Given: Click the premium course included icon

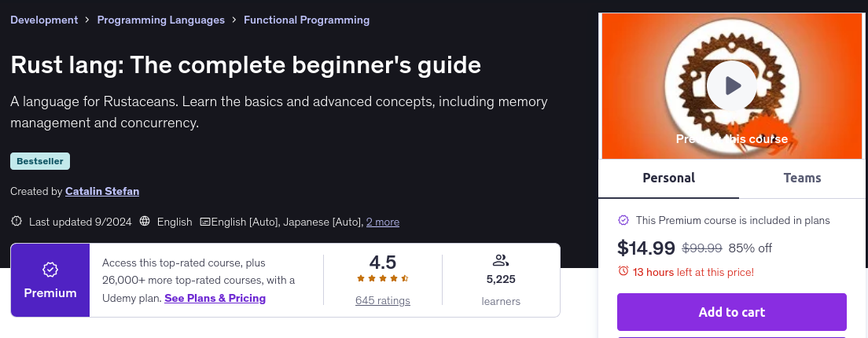Looking at the screenshot, I should coord(623,220).
